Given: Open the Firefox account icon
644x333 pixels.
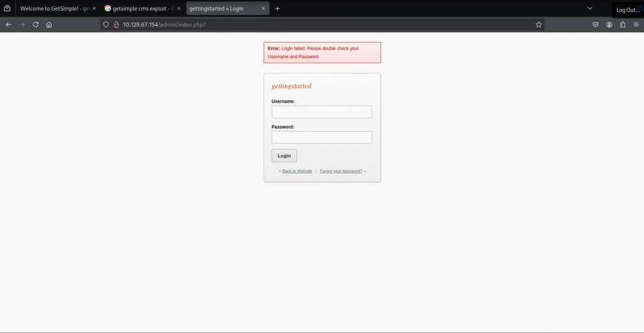Looking at the screenshot, I should click(x=609, y=25).
